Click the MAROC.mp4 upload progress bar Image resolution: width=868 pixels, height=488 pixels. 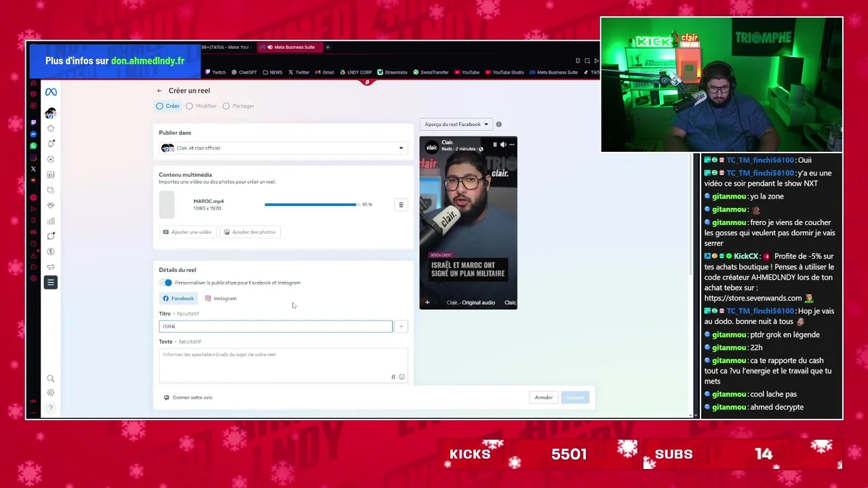coord(311,205)
